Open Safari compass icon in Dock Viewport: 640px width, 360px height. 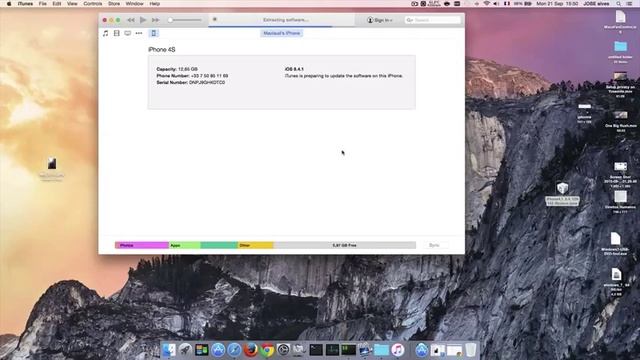(234, 350)
